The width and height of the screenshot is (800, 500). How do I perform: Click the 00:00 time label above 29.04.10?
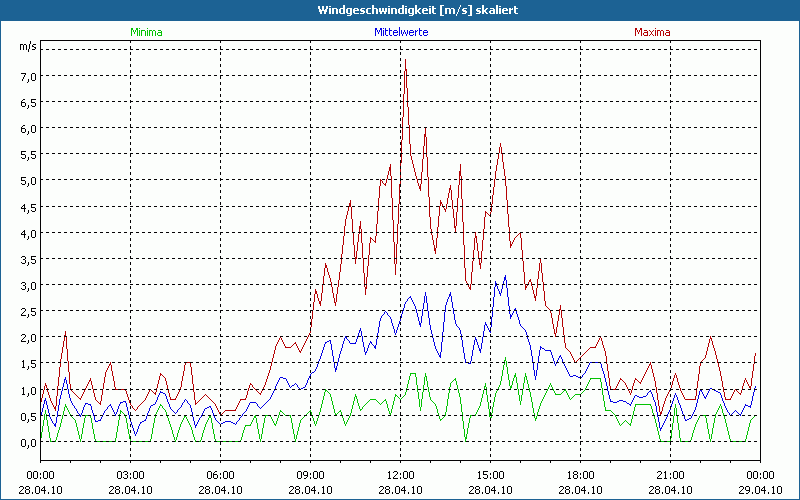click(760, 476)
